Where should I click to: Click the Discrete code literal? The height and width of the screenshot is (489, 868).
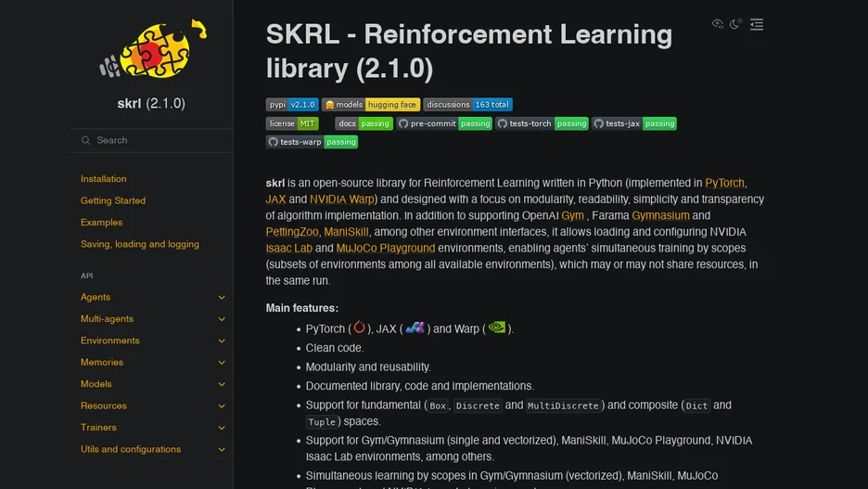point(478,405)
